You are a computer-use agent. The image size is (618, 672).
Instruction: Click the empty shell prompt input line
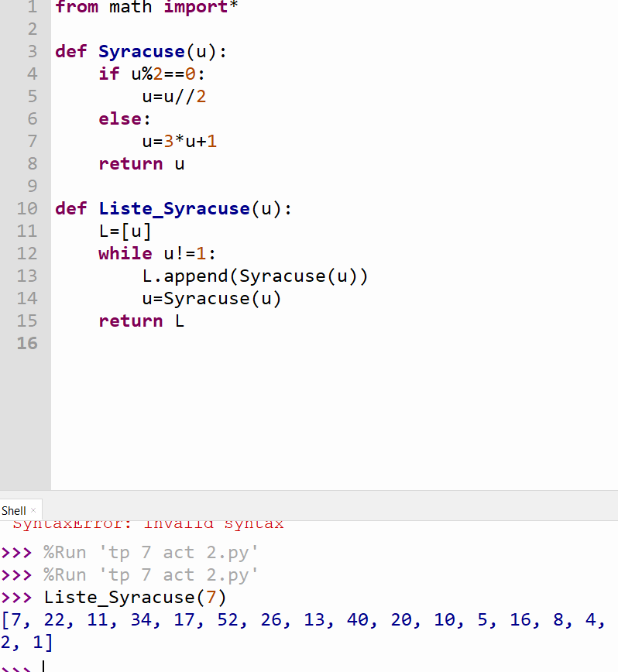[x=232, y=666]
